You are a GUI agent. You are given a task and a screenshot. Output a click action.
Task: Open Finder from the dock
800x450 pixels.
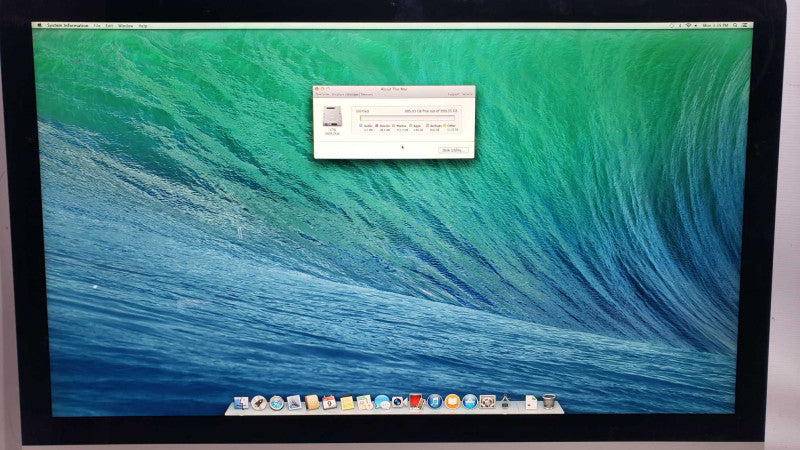click(x=240, y=403)
